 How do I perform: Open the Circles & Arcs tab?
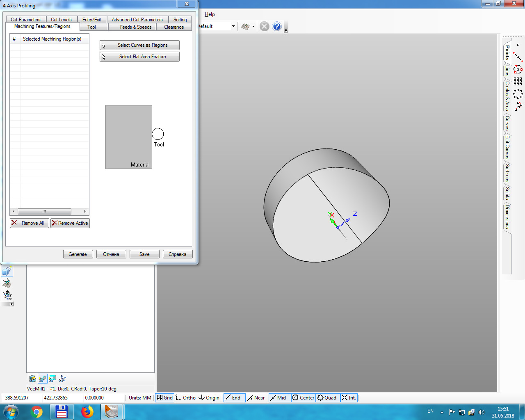507,96
